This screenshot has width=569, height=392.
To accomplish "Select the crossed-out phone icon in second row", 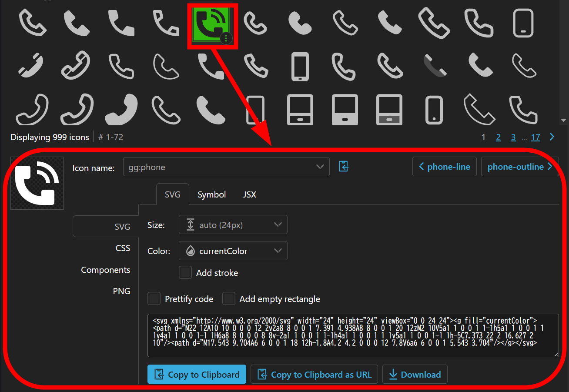I will pyautogui.click(x=31, y=65).
